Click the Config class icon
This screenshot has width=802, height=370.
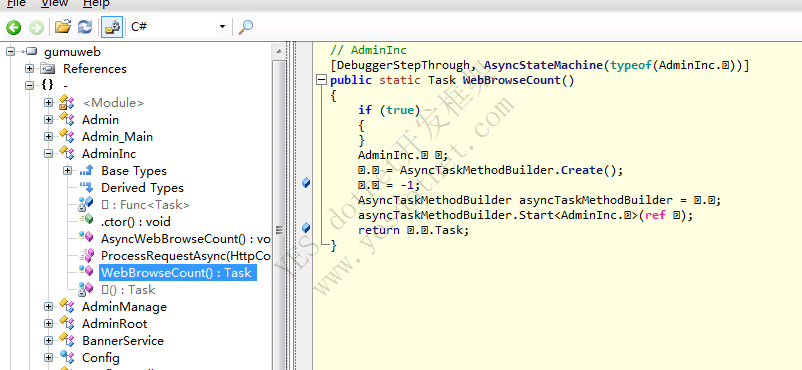[x=66, y=357]
